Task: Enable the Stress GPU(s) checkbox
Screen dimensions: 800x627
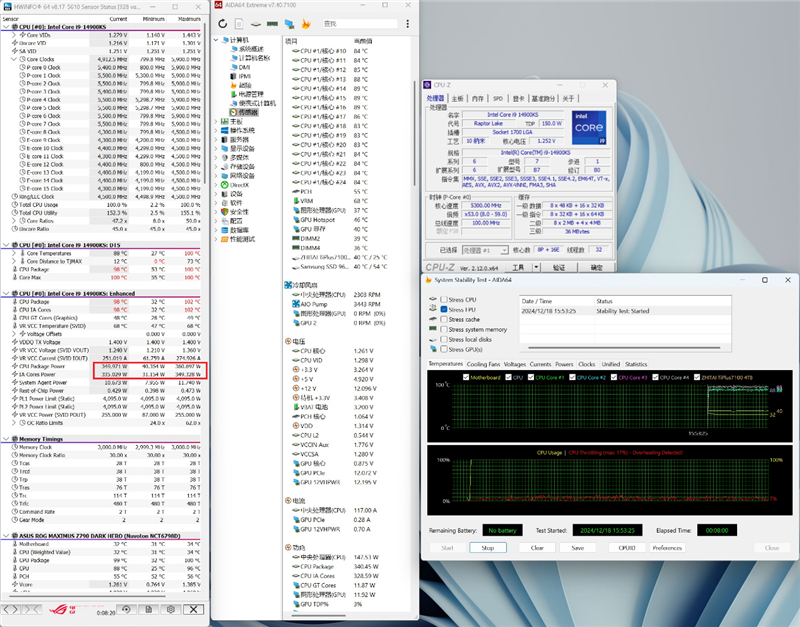Action: tap(444, 349)
